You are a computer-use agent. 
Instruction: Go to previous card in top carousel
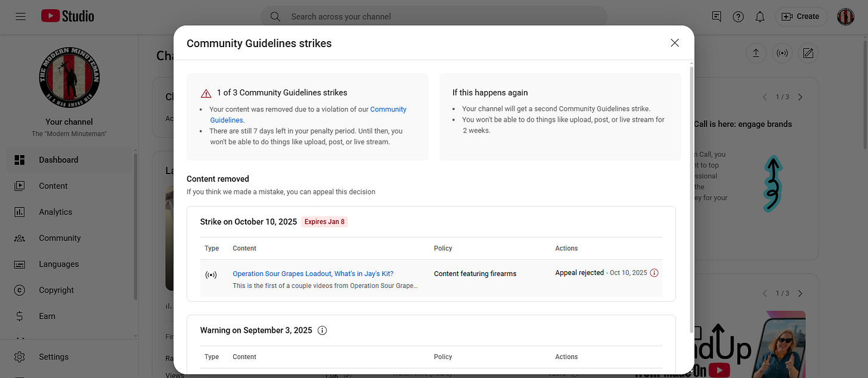tap(765, 97)
